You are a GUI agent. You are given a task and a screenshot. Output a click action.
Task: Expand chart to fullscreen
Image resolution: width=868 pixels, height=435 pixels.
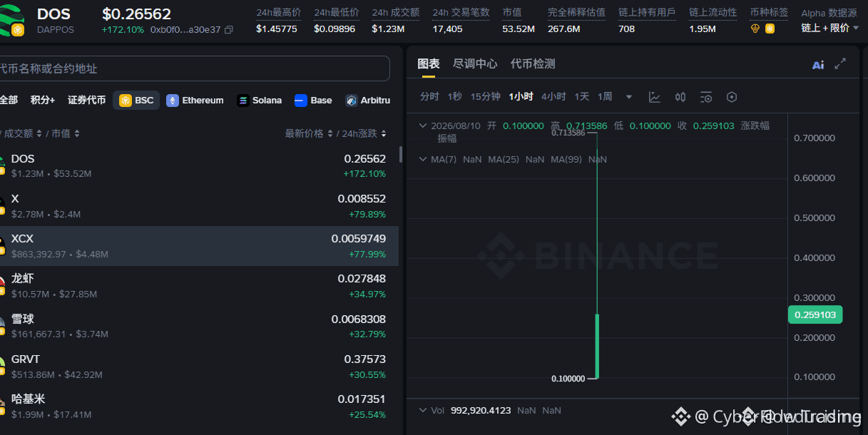click(x=840, y=63)
